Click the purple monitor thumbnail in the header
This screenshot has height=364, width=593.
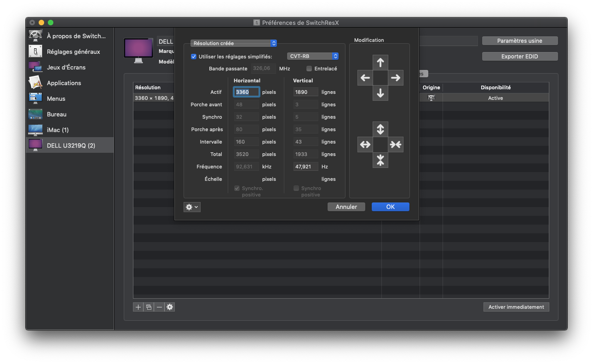tap(138, 51)
